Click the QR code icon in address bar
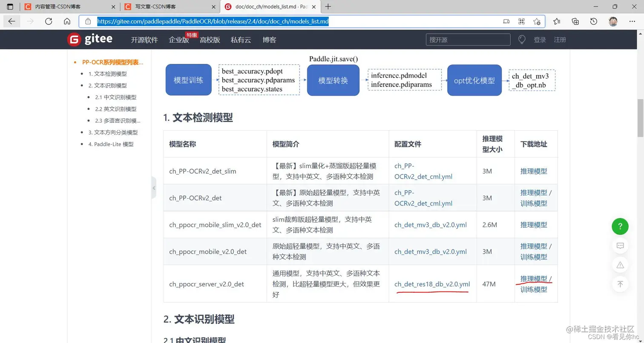 [520, 21]
